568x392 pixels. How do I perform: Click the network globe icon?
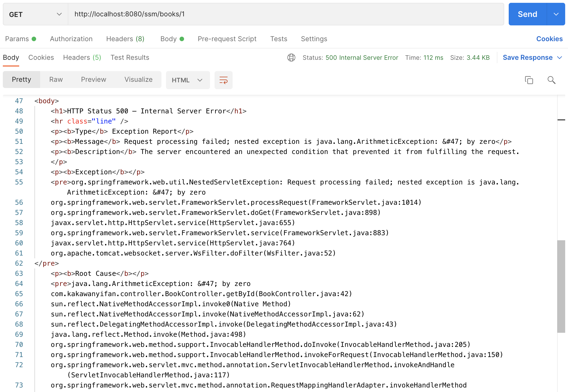[x=291, y=58]
